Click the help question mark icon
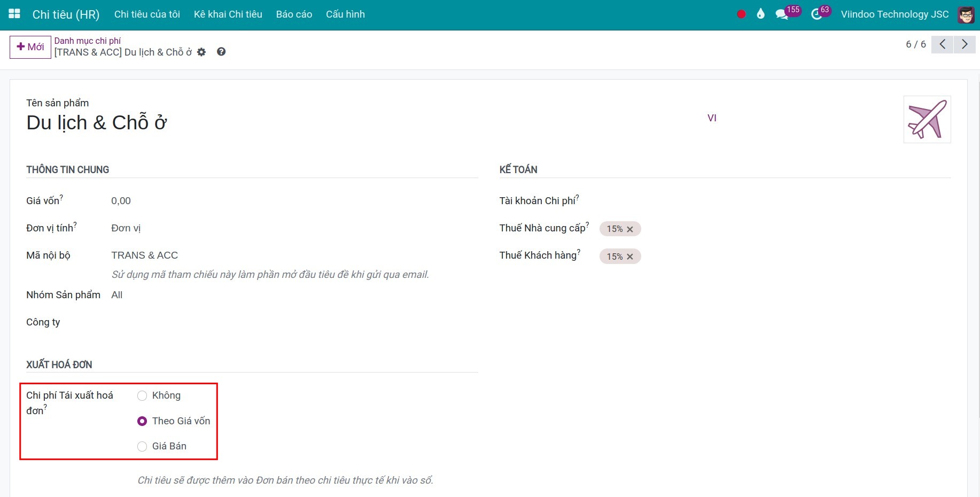Screen dimensions: 980x497 tap(221, 52)
